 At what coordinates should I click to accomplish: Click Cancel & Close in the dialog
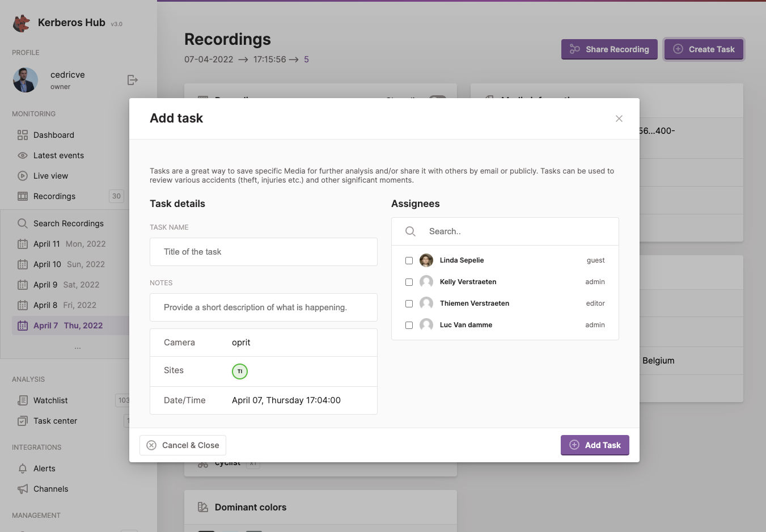(183, 445)
